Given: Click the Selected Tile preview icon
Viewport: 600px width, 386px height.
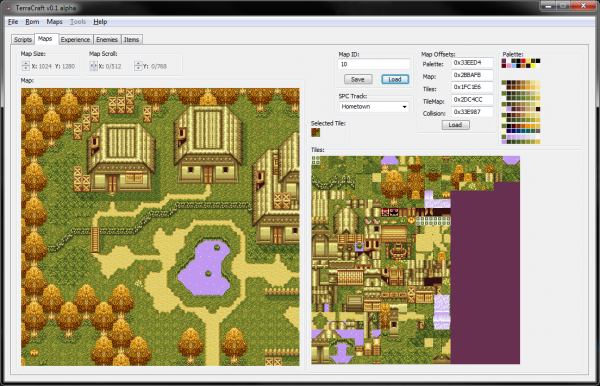Looking at the screenshot, I should pos(315,132).
